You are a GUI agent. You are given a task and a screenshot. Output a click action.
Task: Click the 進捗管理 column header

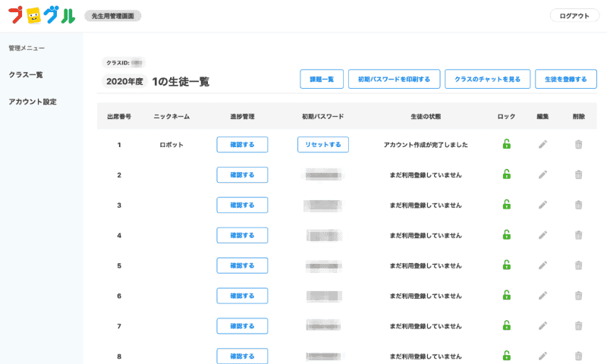[242, 117]
